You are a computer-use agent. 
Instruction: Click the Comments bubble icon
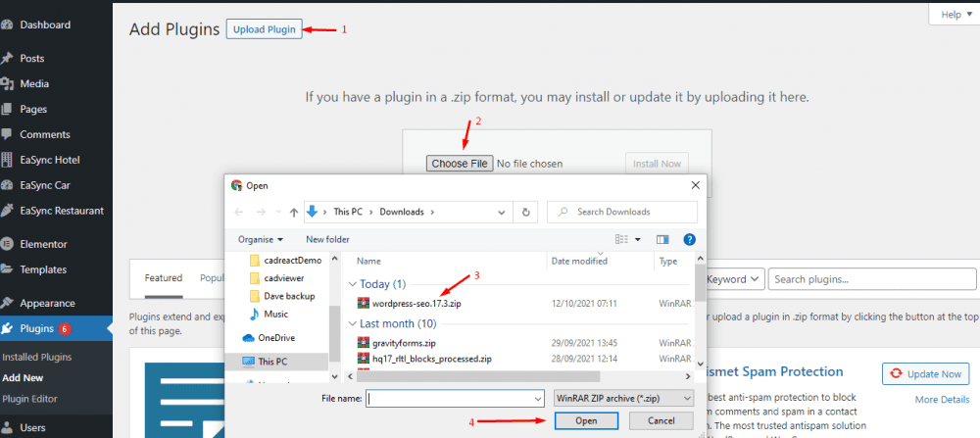(7, 134)
